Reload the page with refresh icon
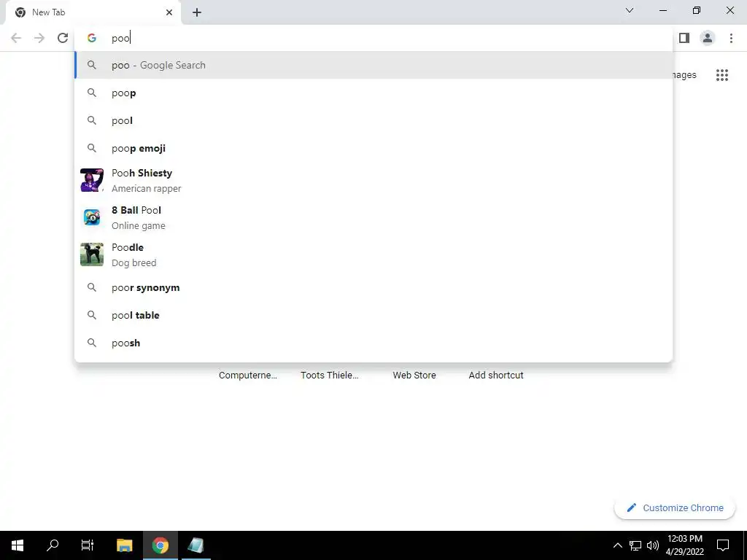This screenshot has height=560, width=747. tap(63, 38)
